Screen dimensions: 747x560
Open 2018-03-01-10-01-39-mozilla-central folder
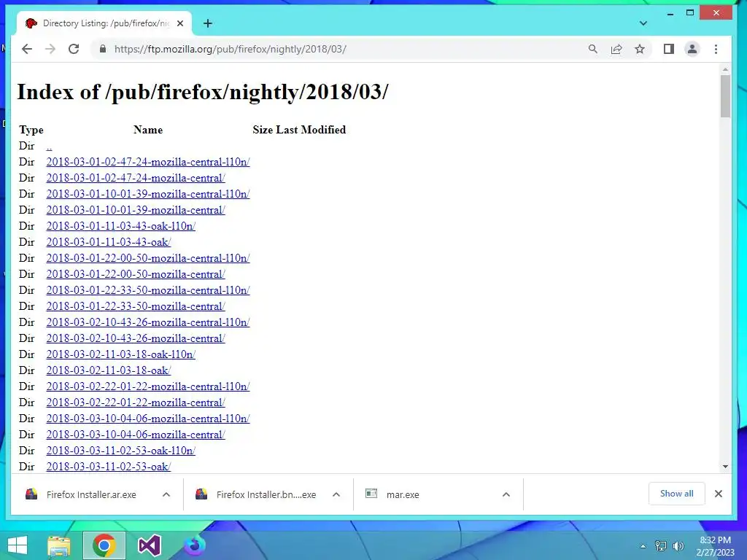tap(136, 210)
